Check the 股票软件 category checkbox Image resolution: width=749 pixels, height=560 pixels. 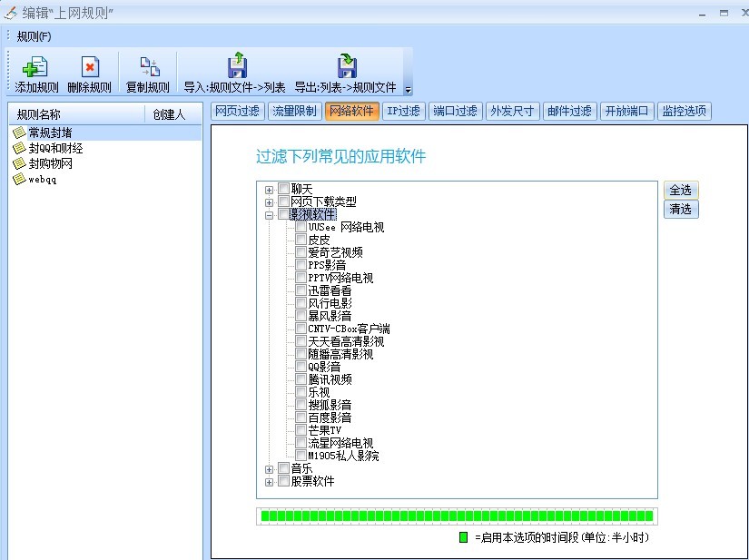[284, 481]
